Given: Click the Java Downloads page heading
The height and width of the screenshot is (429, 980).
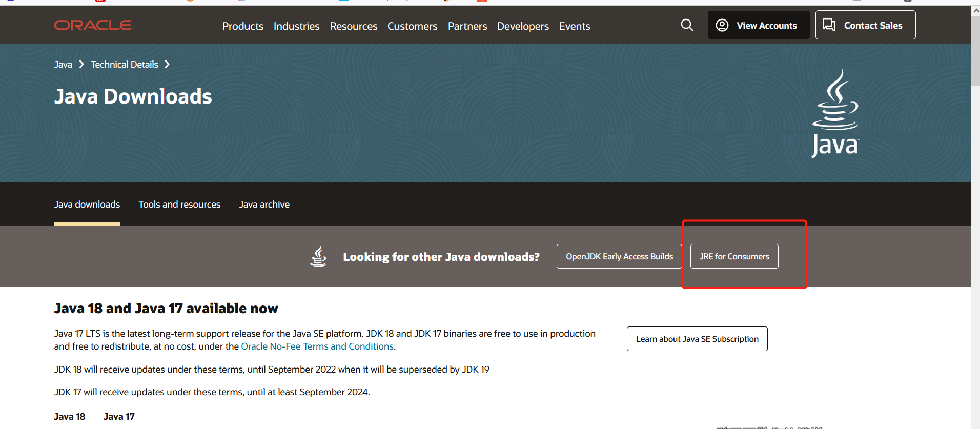Looking at the screenshot, I should (133, 96).
